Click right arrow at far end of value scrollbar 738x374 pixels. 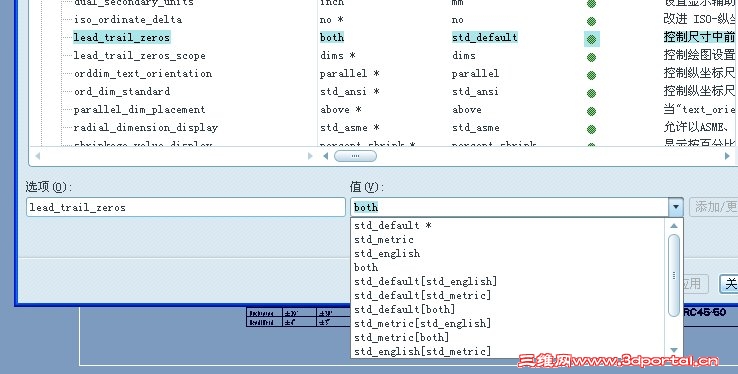pos(727,156)
